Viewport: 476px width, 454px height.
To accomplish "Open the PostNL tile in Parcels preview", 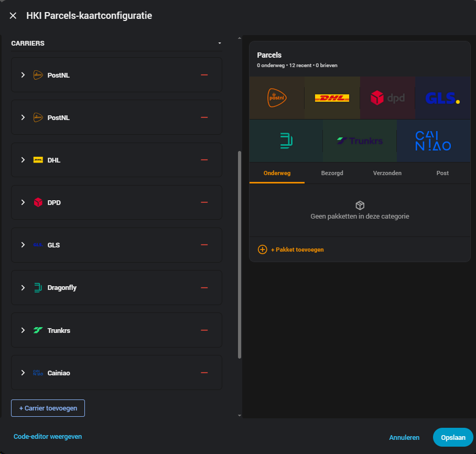I will [277, 98].
